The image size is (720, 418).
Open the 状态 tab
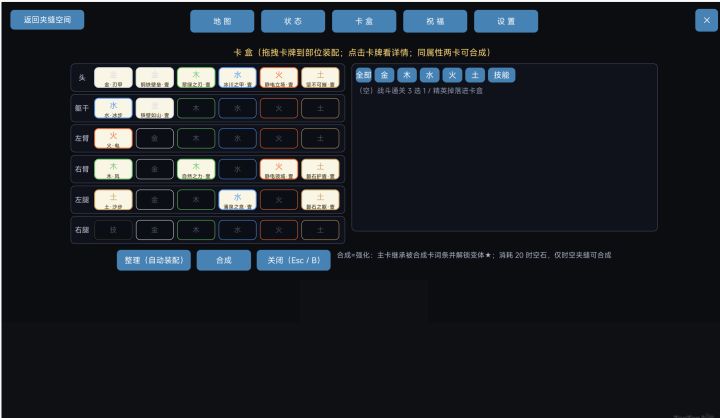[x=293, y=21]
